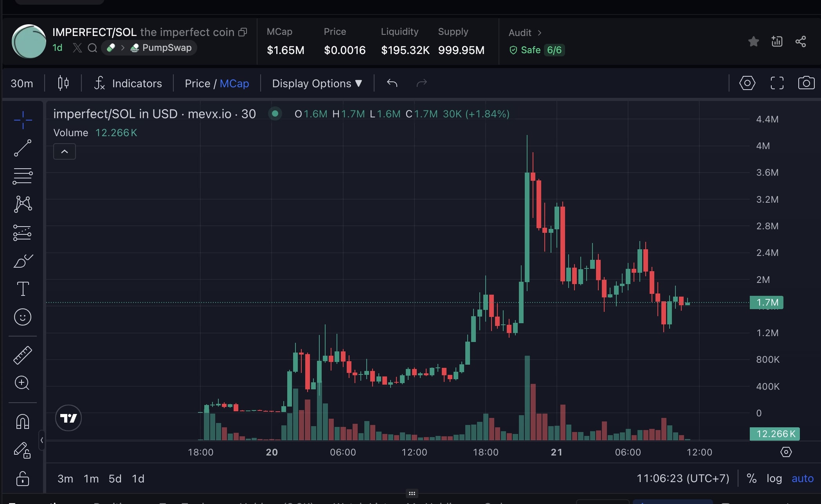Share this token page
The image size is (821, 504).
pos(801,41)
